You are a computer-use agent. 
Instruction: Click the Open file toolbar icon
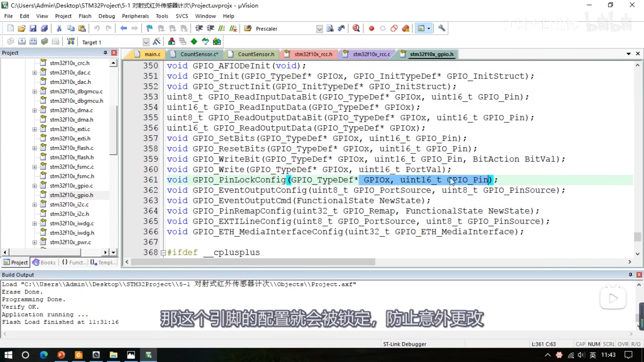(22, 28)
